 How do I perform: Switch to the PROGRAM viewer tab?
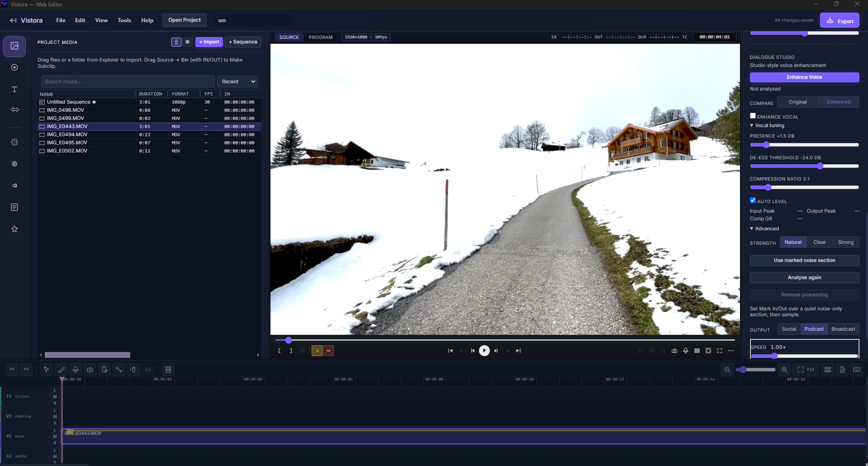321,38
